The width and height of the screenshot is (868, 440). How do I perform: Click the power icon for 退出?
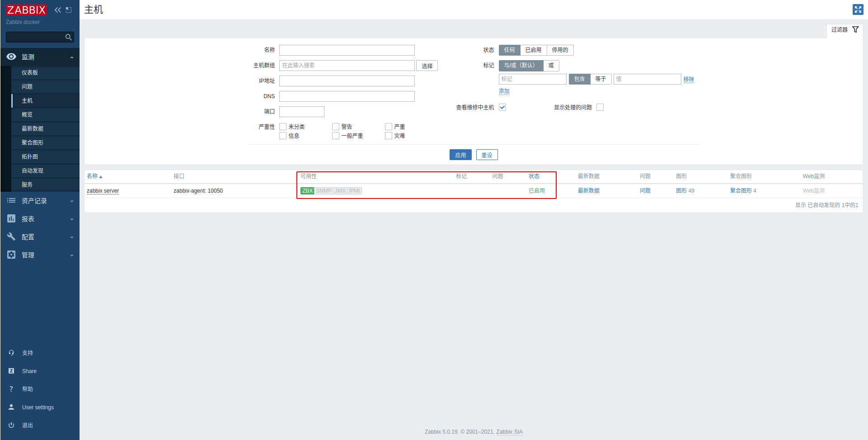pyautogui.click(x=11, y=425)
